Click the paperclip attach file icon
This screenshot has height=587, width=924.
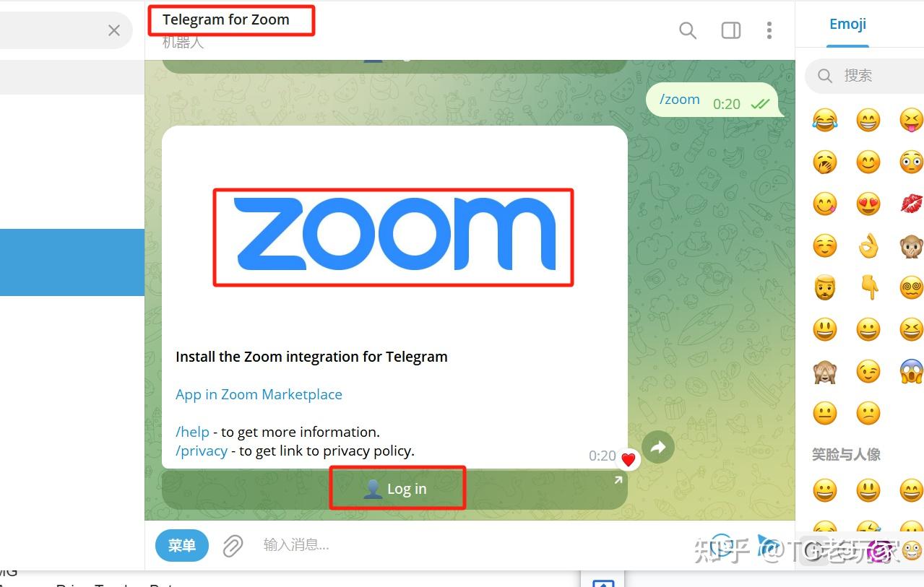coord(232,546)
